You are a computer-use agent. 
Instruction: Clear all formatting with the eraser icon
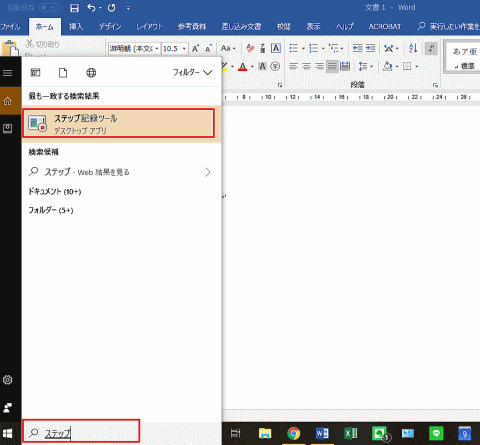pyautogui.click(x=250, y=49)
